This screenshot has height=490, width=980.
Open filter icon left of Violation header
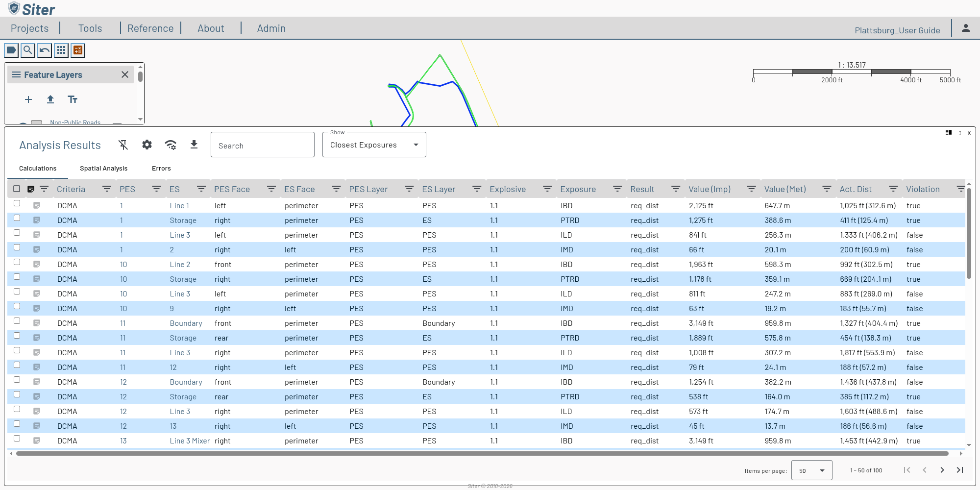pos(893,189)
